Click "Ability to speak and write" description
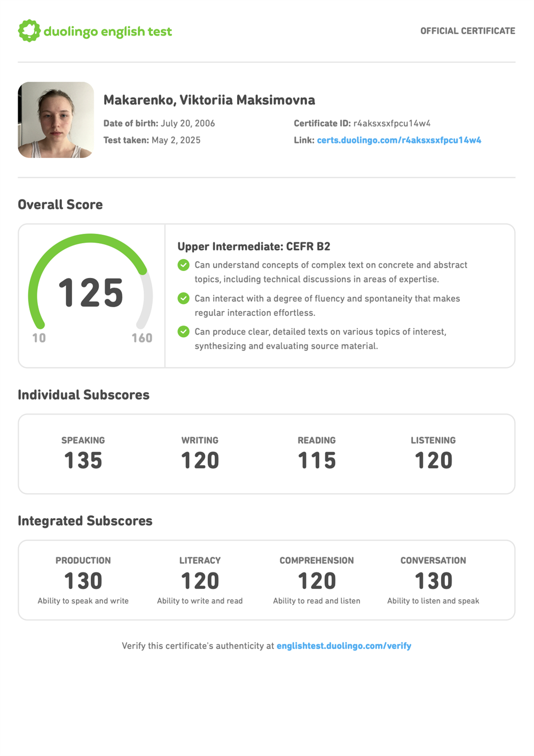The width and height of the screenshot is (534, 756). pos(83,601)
